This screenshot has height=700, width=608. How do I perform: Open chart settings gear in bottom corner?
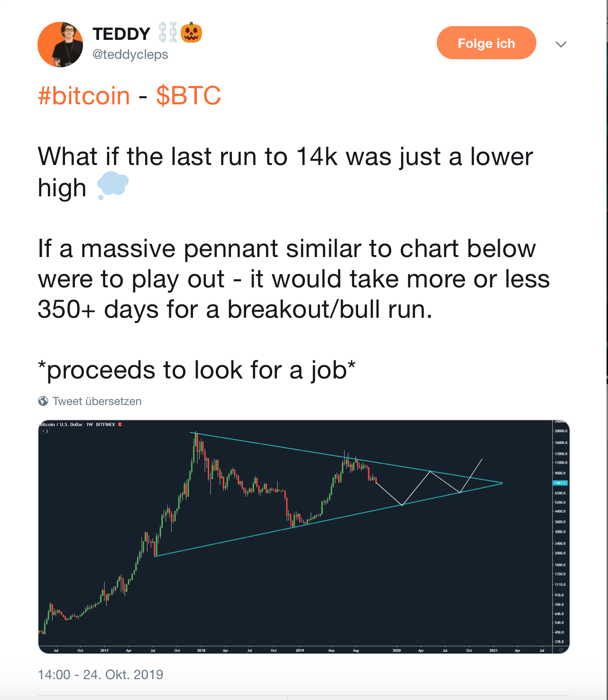coord(561,650)
